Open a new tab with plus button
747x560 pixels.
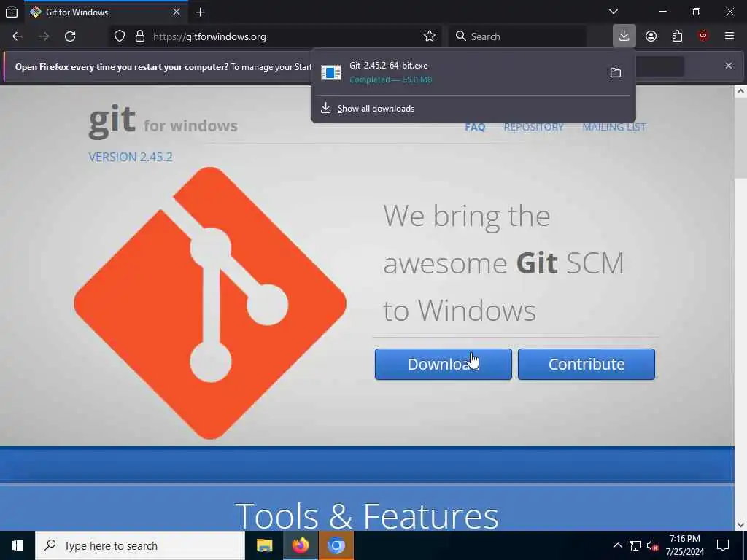click(201, 12)
